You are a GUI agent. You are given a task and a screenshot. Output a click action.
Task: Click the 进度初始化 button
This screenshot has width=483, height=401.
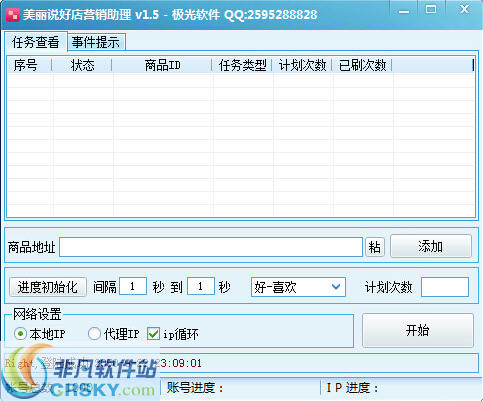[48, 287]
